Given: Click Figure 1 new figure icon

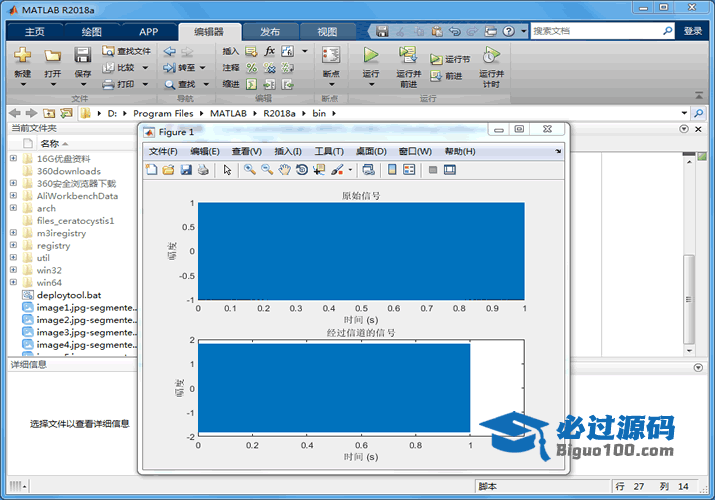Looking at the screenshot, I should 151,170.
